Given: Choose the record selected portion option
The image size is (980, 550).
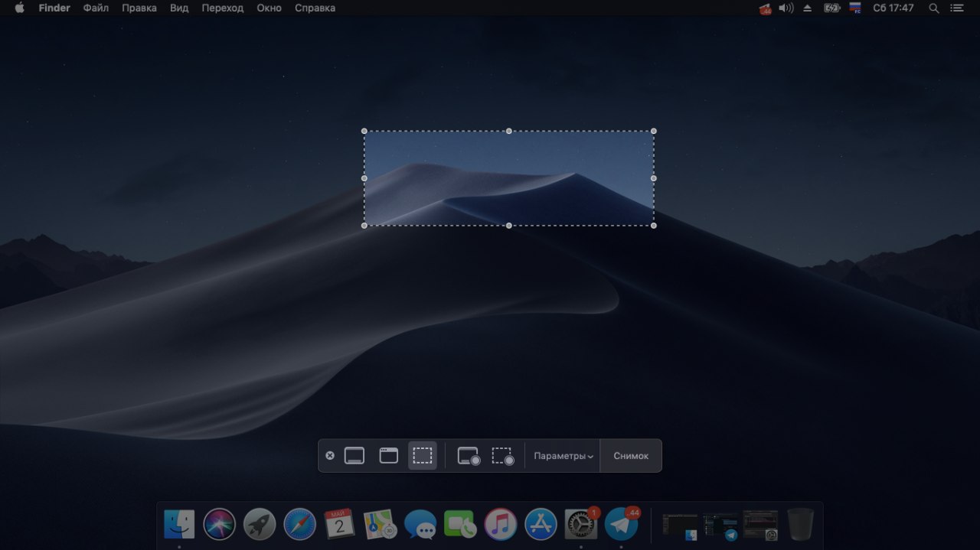Looking at the screenshot, I should pos(502,456).
